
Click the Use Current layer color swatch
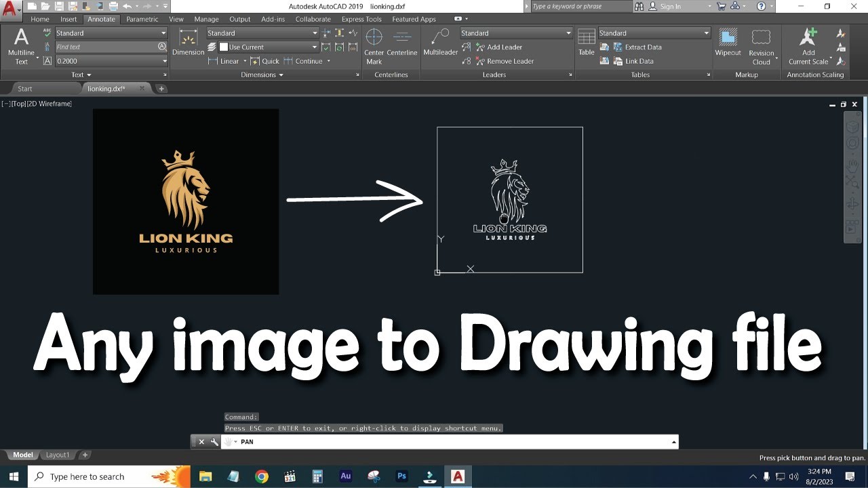(x=223, y=47)
